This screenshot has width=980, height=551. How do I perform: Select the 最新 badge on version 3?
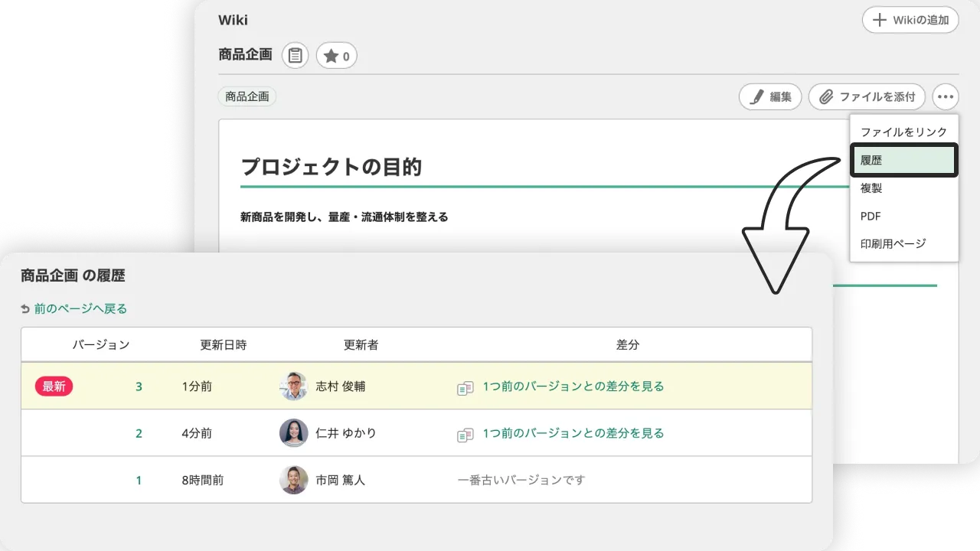pos(53,386)
